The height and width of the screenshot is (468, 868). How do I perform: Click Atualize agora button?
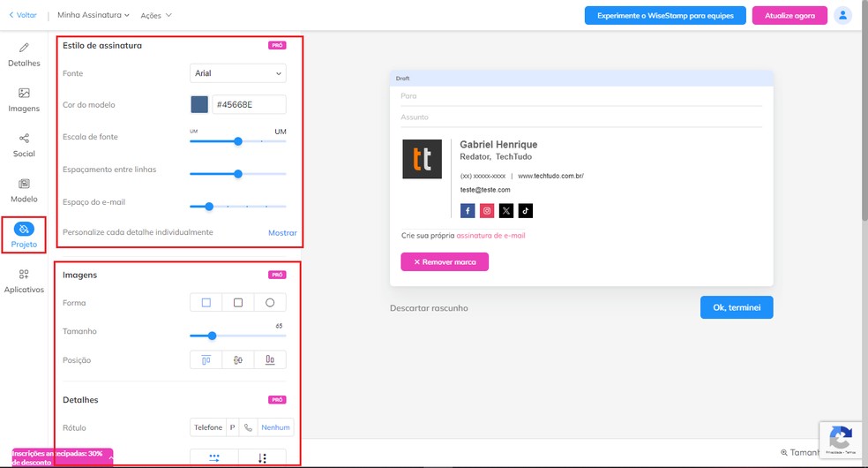click(x=789, y=16)
